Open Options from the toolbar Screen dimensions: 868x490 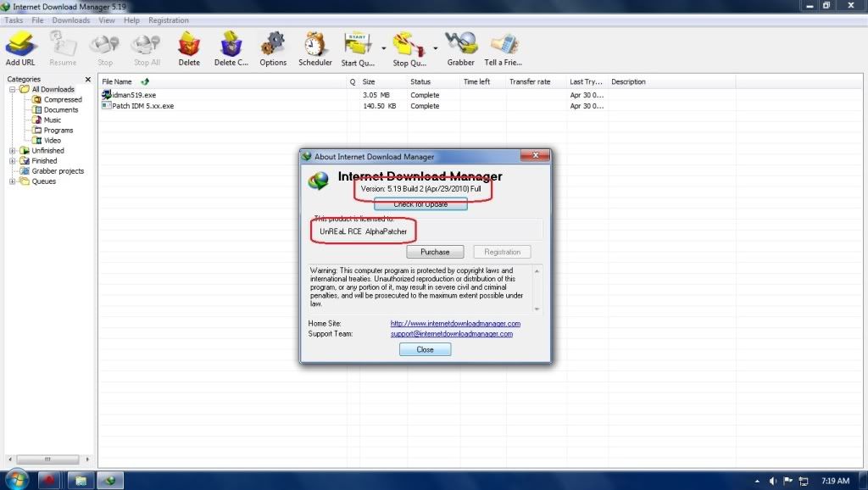click(273, 48)
